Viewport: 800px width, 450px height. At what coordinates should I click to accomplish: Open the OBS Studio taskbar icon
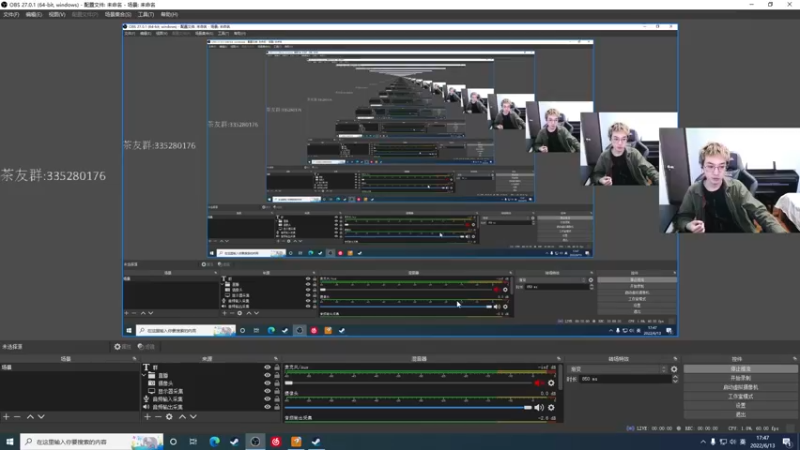(255, 442)
